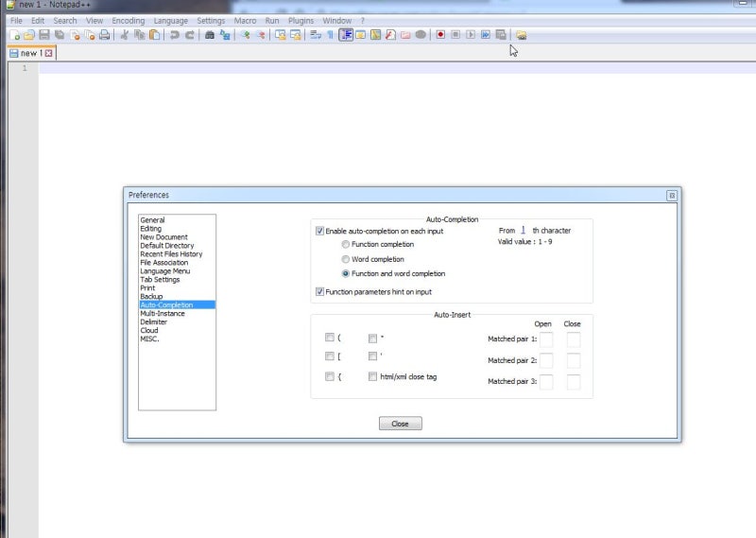Viewport: 756px width, 538px height.
Task: Click the Save All toolbar icon
Action: [60, 35]
